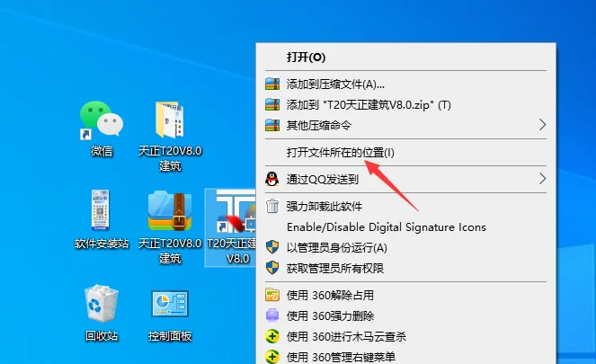Screen dimensions: 596x364
Task: Select the 天正T20V8.0建筑 folder icon
Action: point(170,120)
